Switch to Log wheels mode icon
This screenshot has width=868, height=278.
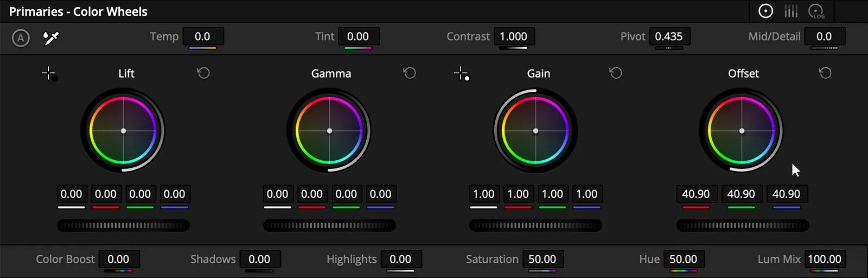tap(816, 11)
